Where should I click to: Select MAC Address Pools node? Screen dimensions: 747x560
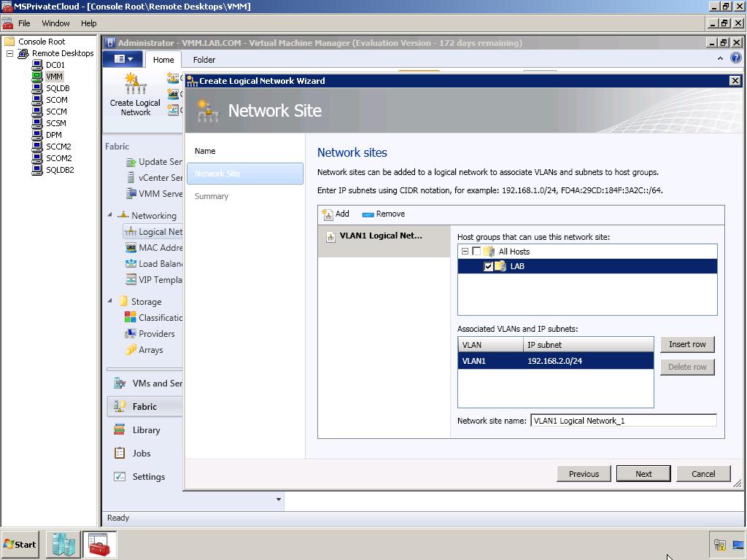click(x=154, y=248)
